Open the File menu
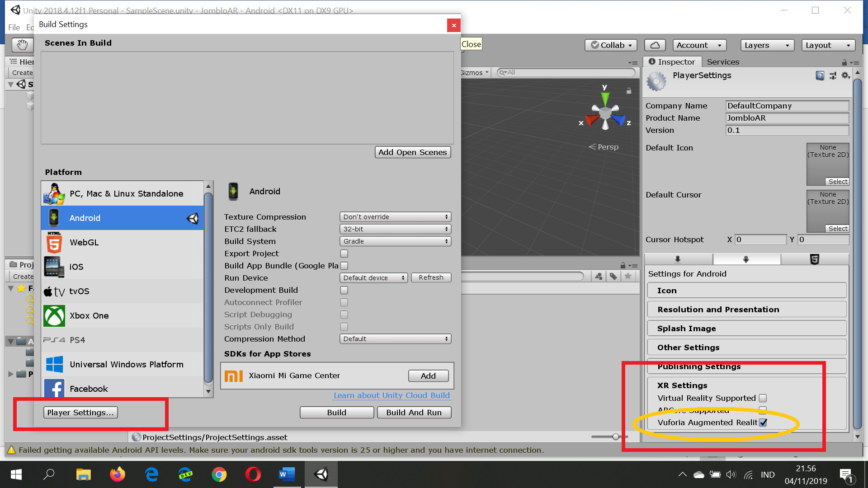Screen dimensions: 868x488 click(14, 27)
